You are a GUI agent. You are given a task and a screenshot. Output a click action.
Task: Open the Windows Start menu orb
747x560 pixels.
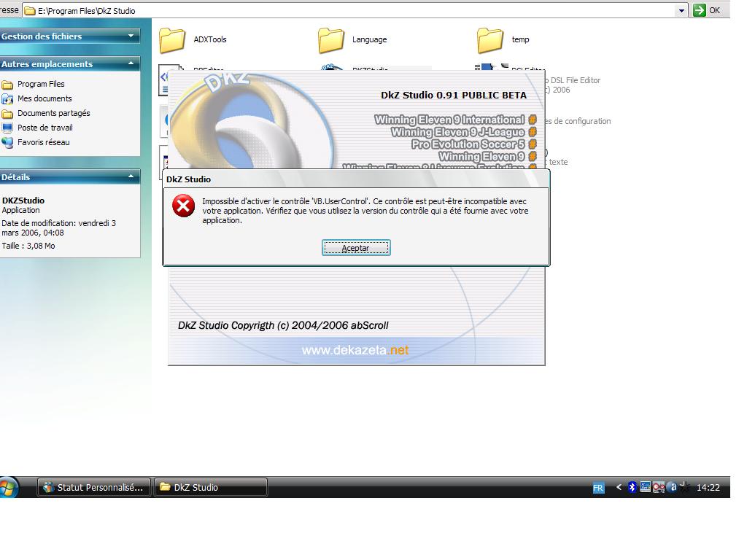point(7,487)
